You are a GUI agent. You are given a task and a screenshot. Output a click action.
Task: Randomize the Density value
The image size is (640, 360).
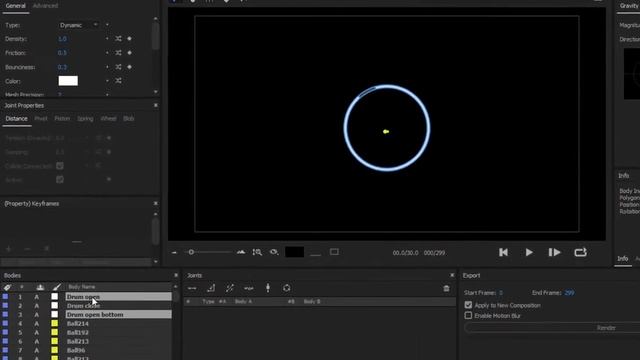[x=118, y=39]
